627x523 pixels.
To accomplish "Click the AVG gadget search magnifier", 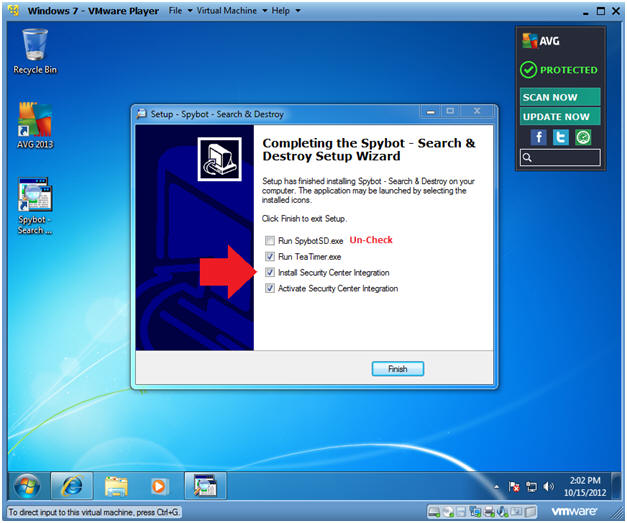I will (527, 157).
